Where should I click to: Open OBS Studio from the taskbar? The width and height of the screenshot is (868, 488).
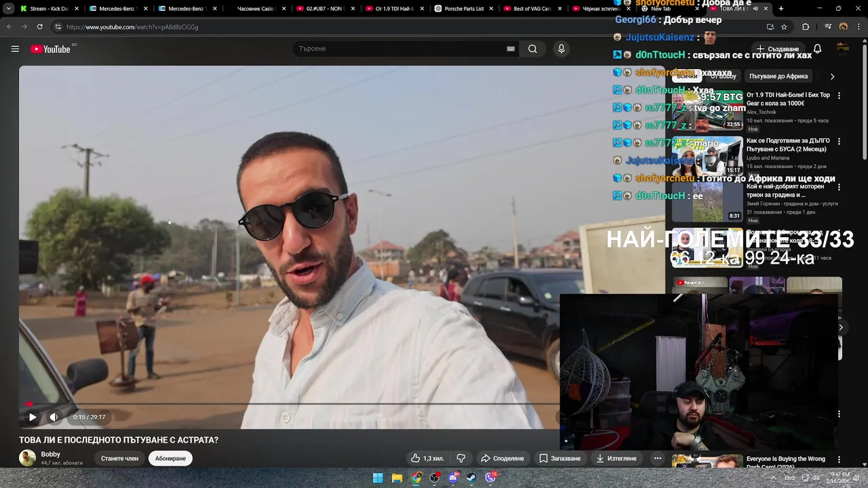[x=435, y=478]
